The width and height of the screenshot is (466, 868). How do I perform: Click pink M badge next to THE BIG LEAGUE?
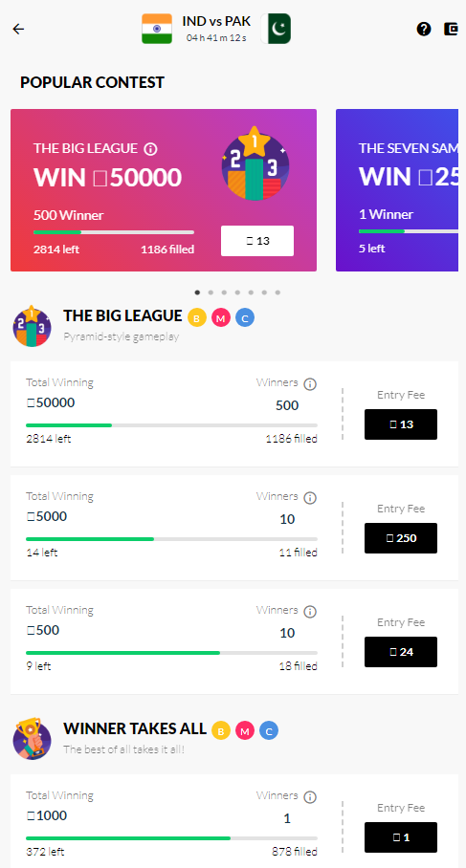coord(221,317)
